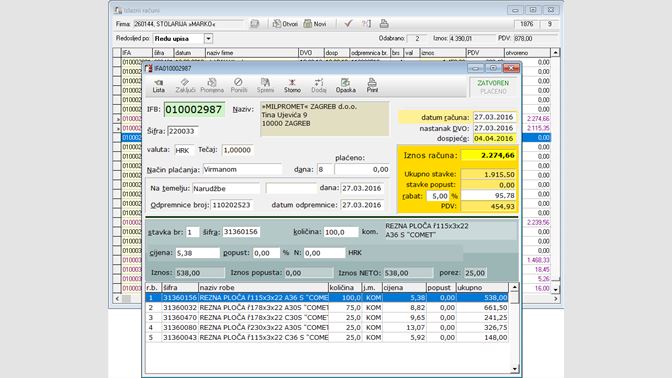Click the ZATVOREN PLAĆENO status box
Screen dimensions: 672x378
[493, 87]
